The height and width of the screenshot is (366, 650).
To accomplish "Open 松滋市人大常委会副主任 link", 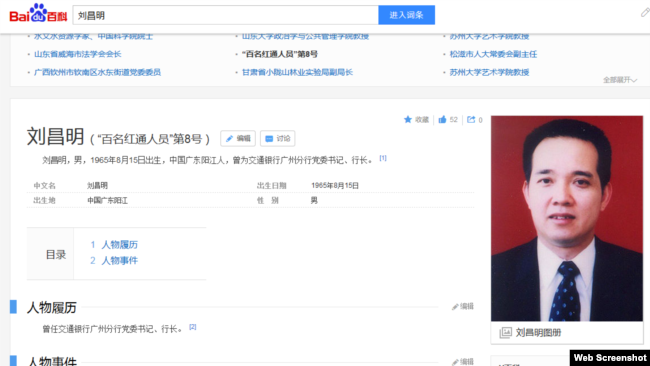I will [493, 54].
